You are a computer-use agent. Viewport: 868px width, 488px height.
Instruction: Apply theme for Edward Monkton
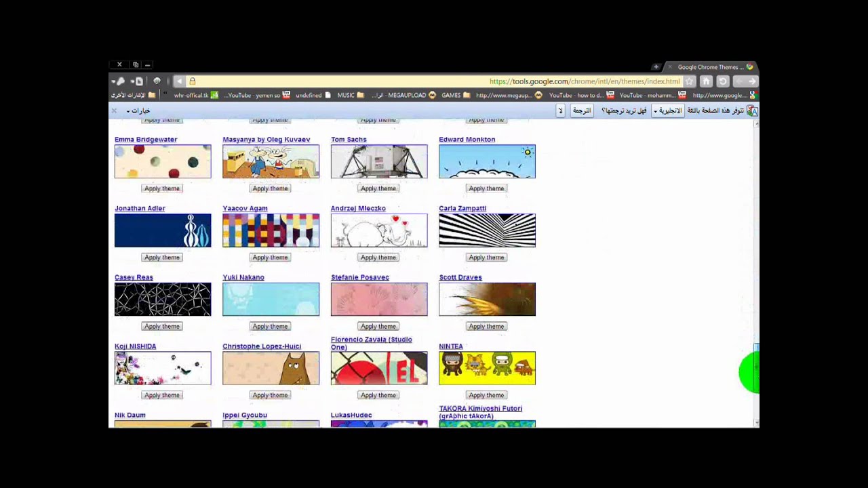(486, 188)
